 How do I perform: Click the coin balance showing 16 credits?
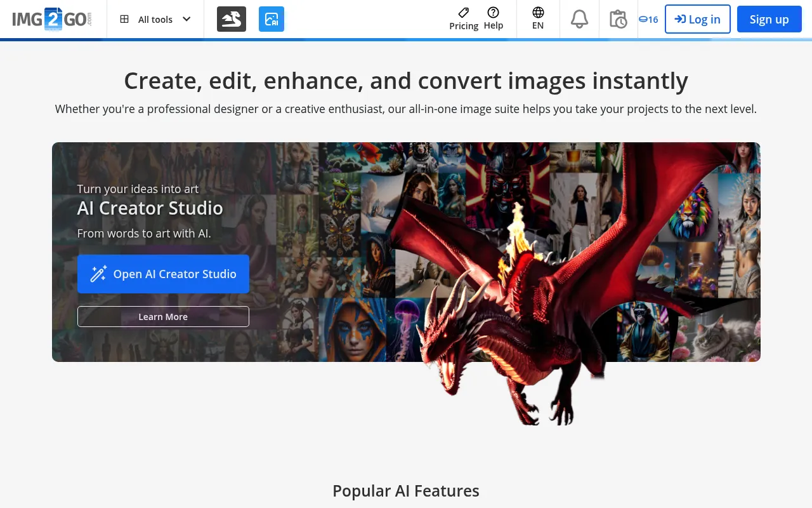pos(648,19)
